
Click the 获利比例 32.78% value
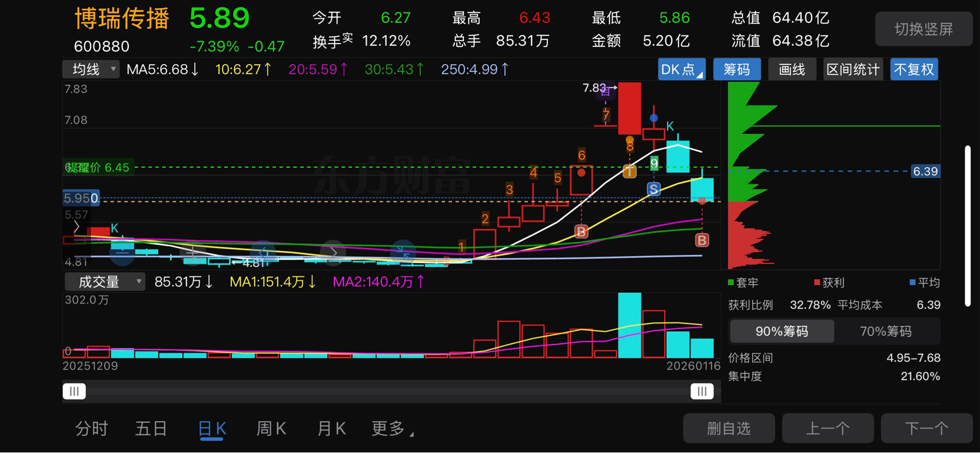[810, 305]
